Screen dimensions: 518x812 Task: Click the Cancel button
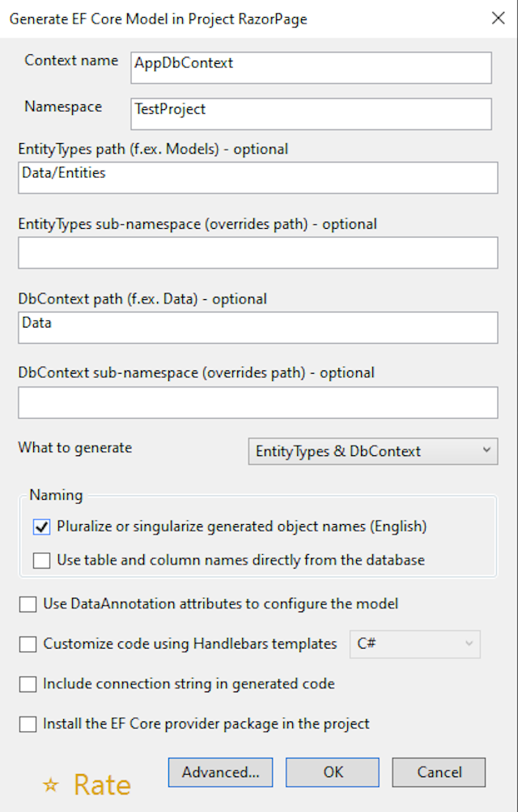(x=439, y=772)
